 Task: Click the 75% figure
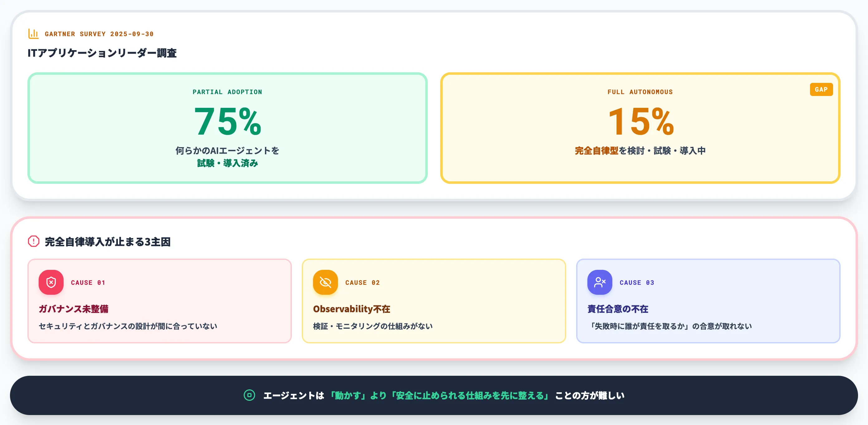pos(228,121)
